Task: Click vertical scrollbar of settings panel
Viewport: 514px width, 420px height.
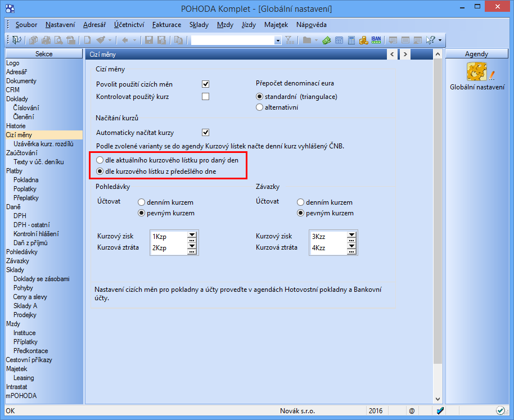Action: tap(438, 211)
